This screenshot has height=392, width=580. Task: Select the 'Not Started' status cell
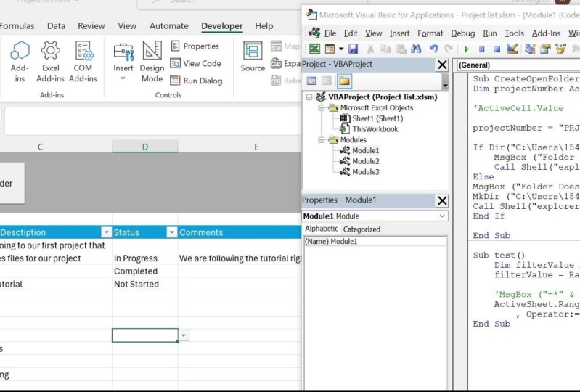tap(145, 284)
